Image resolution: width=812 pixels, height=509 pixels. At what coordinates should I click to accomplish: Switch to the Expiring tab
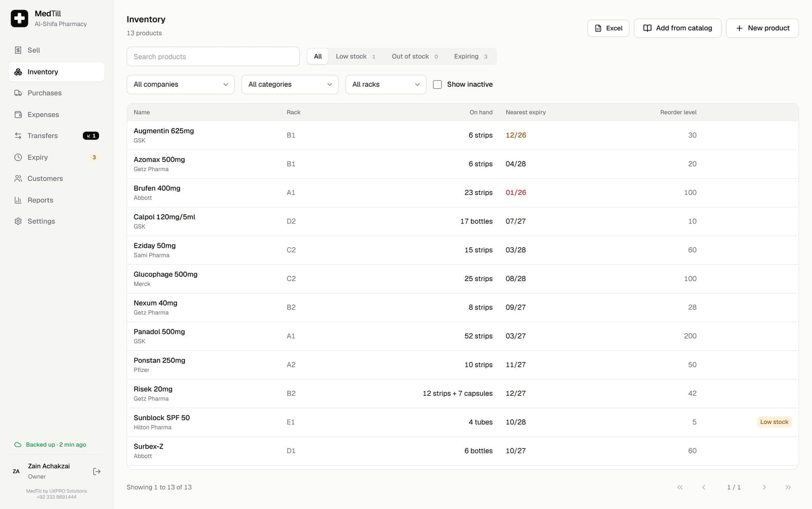click(x=470, y=56)
